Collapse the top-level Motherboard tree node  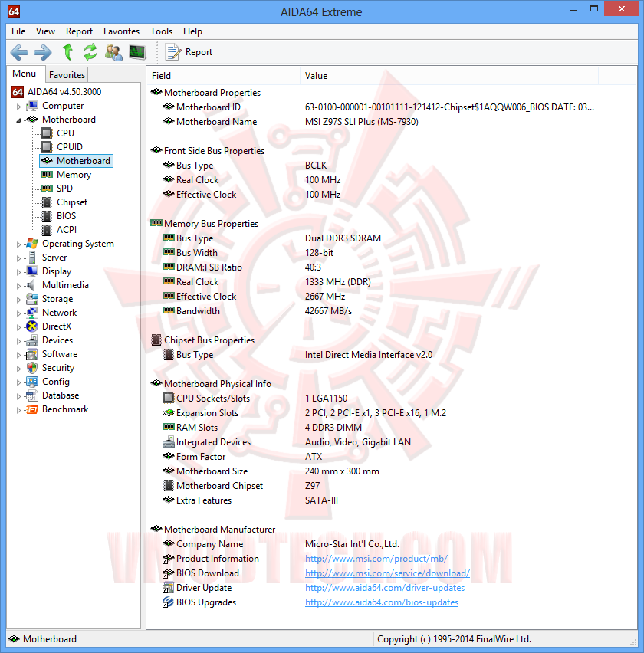click(x=18, y=120)
